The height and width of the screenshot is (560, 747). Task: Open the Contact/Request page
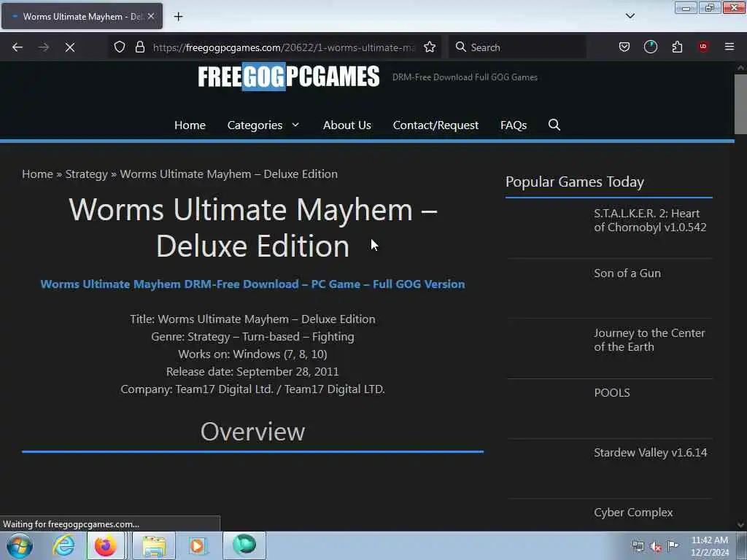[436, 125]
